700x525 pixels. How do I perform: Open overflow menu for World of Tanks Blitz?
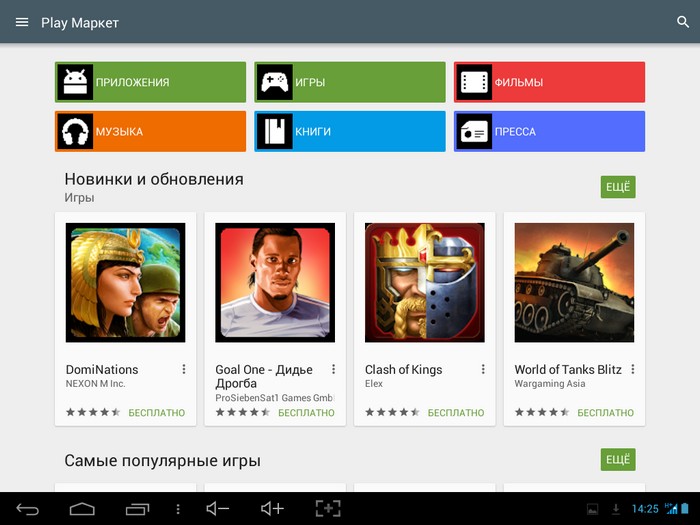tap(633, 369)
